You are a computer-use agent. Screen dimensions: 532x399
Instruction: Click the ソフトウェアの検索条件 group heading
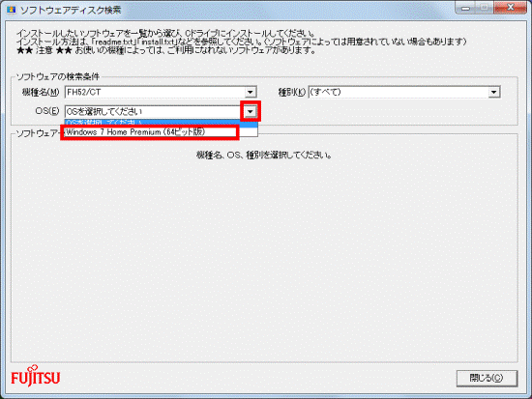[58, 77]
